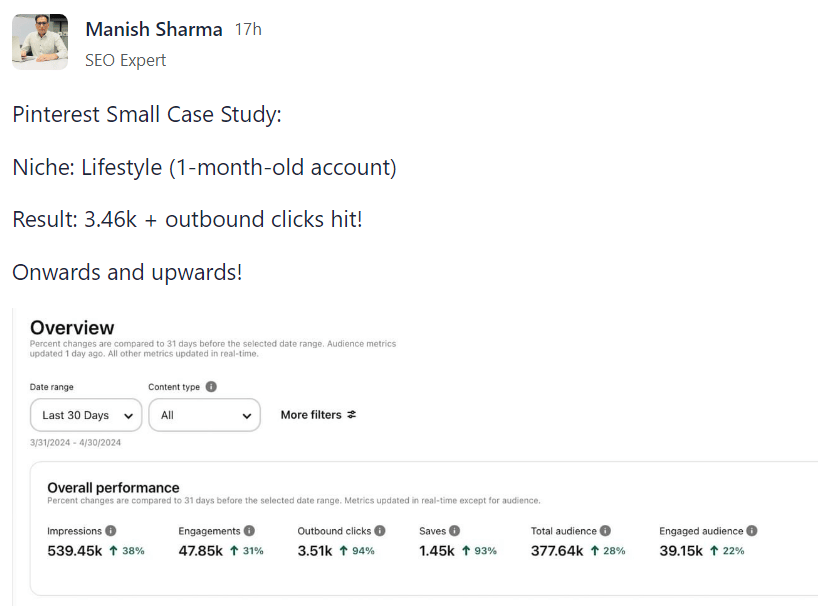The height and width of the screenshot is (606, 822).
Task: Open Manish Sharma's profile name link
Action: [x=154, y=30]
